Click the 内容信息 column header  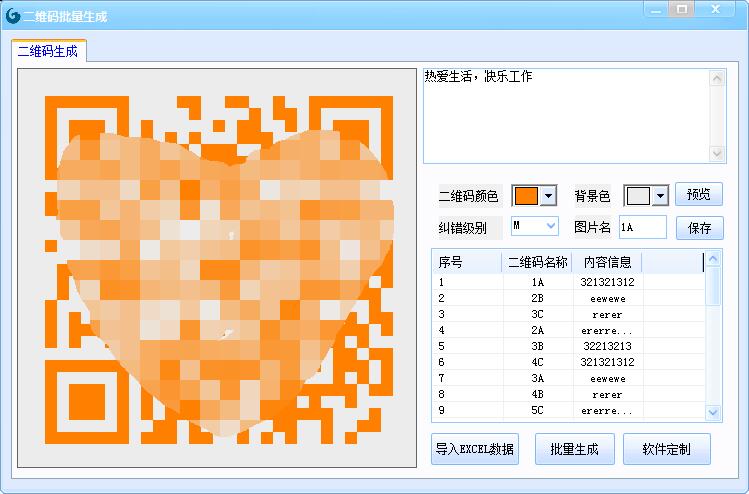pos(607,262)
